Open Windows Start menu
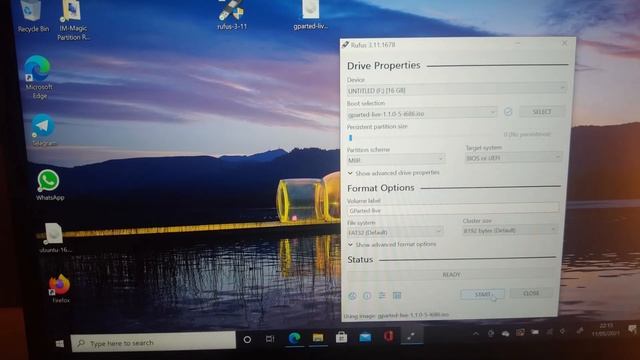 click(x=60, y=344)
